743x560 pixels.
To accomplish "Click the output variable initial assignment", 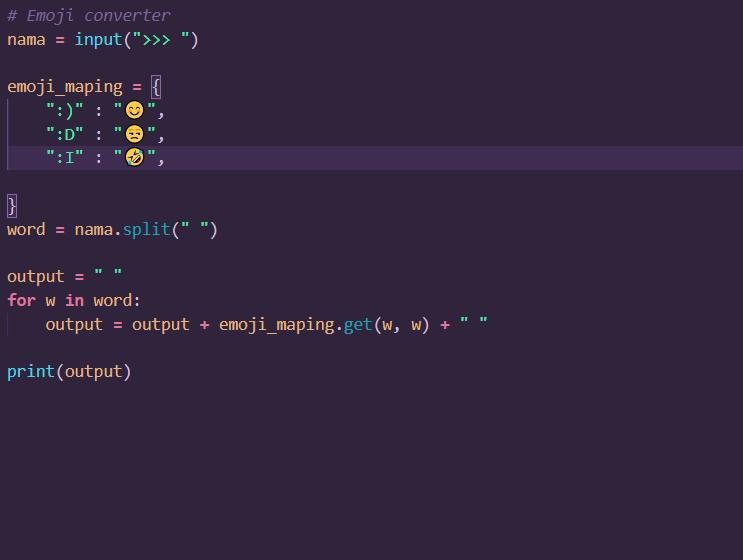I will coord(36,277).
